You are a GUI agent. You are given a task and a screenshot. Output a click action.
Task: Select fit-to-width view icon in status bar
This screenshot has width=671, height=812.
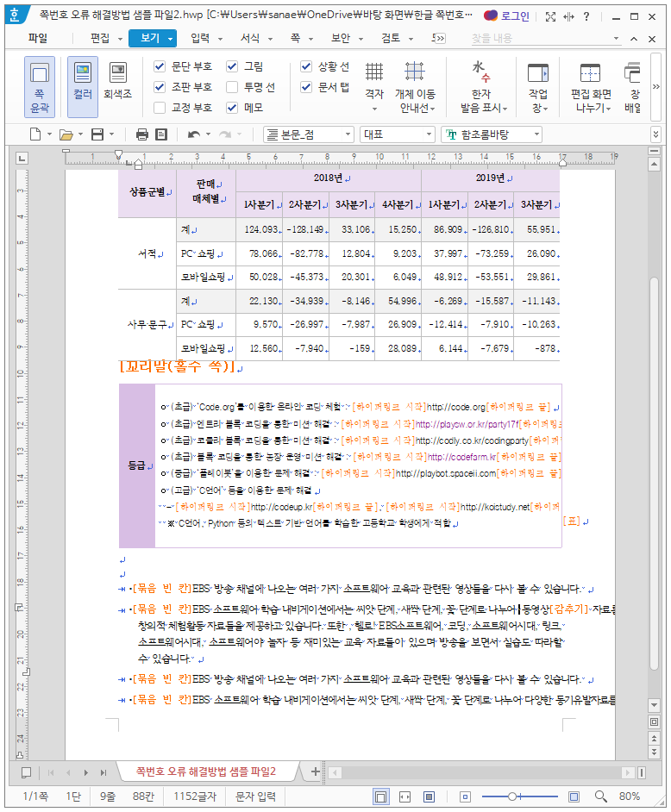pyautogui.click(x=404, y=796)
